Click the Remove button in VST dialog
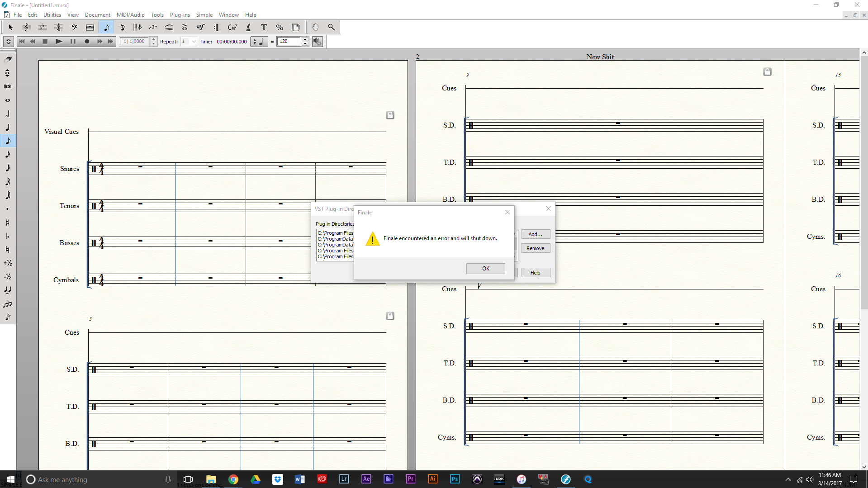 pyautogui.click(x=535, y=248)
